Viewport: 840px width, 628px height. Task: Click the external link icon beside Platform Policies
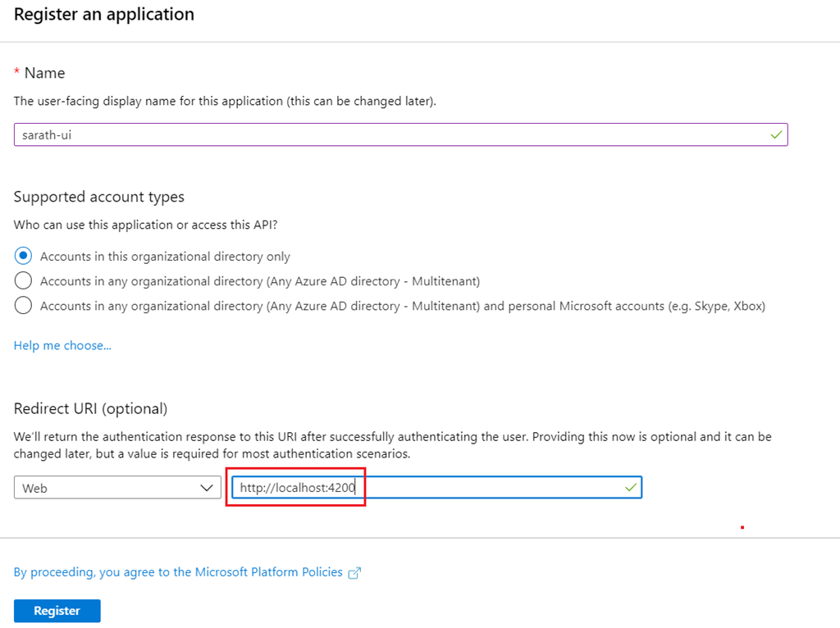354,573
